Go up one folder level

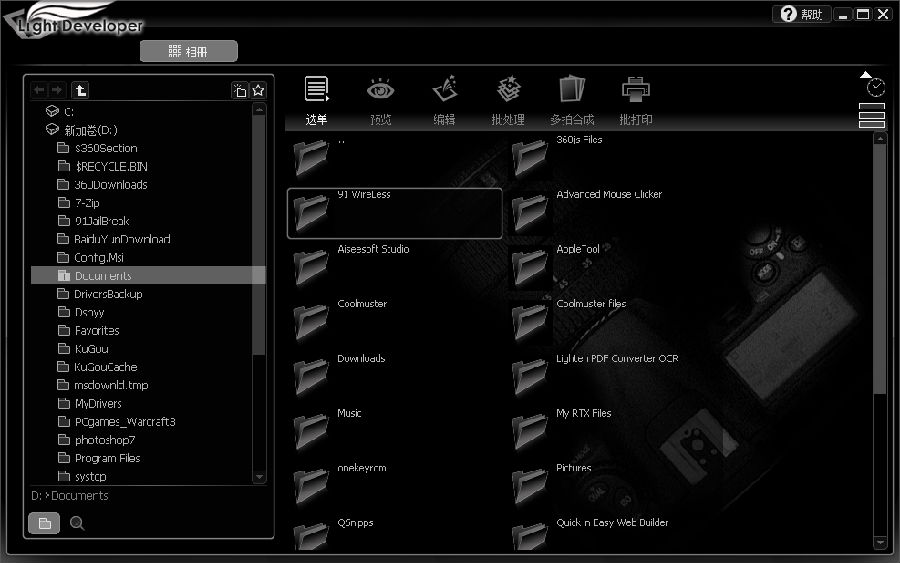point(80,90)
